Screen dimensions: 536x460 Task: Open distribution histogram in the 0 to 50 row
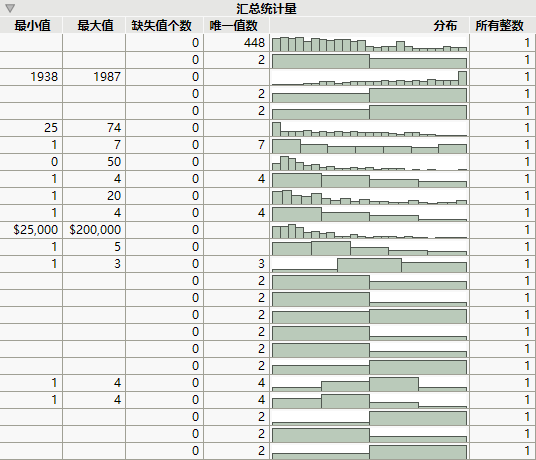click(x=370, y=162)
